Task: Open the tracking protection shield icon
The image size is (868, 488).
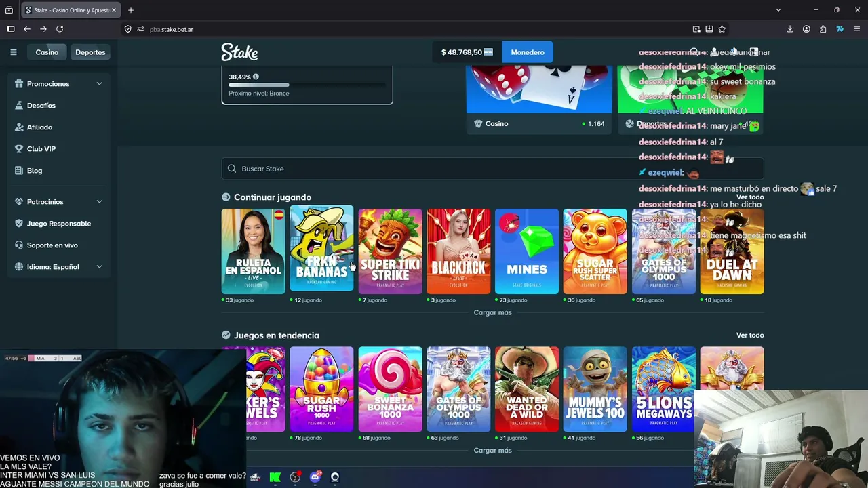Action: coord(127,29)
